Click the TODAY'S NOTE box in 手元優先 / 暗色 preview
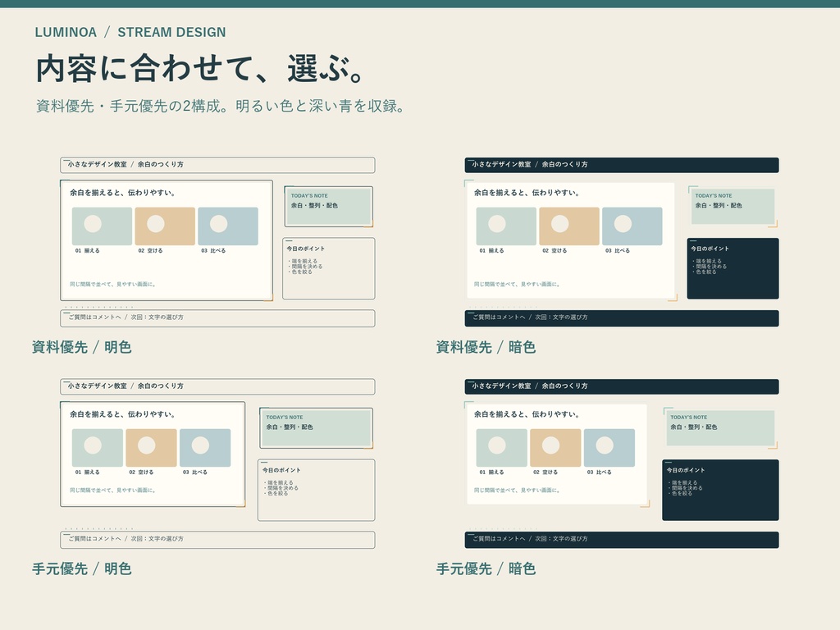 point(720,428)
